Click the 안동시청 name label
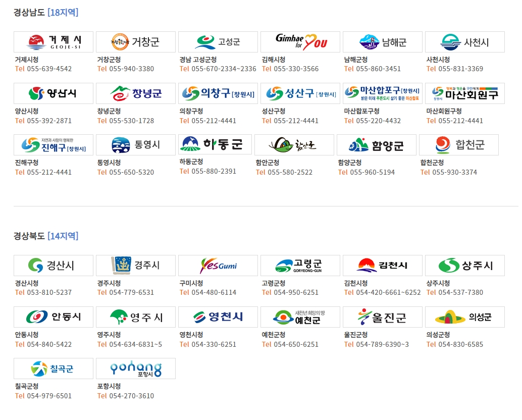 [27, 335]
